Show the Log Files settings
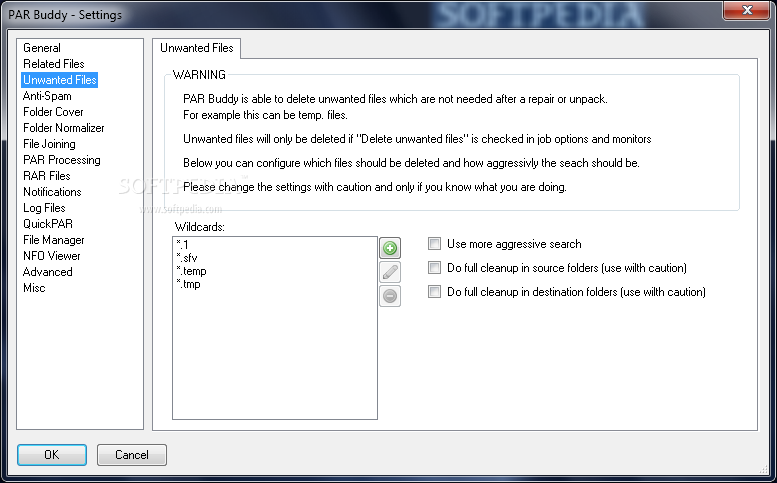This screenshot has height=483, width=777. (x=45, y=208)
